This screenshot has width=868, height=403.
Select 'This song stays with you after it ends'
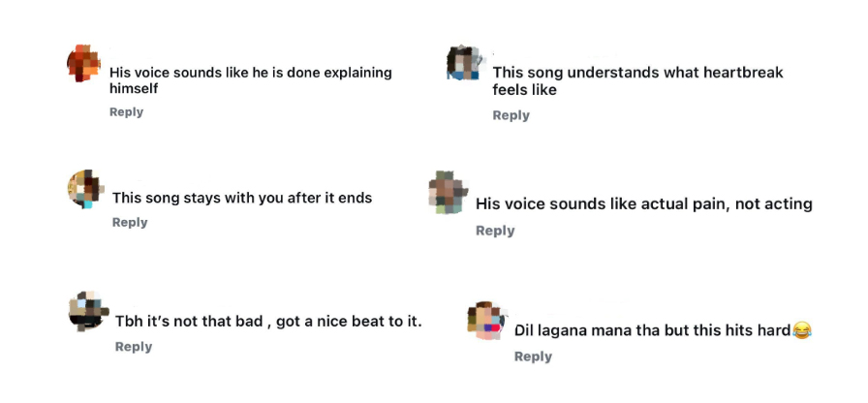coord(242,198)
